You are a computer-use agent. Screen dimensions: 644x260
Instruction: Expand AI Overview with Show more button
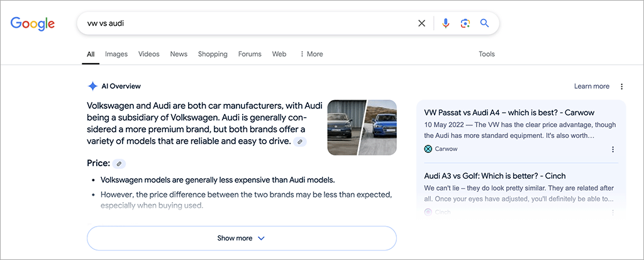click(241, 238)
